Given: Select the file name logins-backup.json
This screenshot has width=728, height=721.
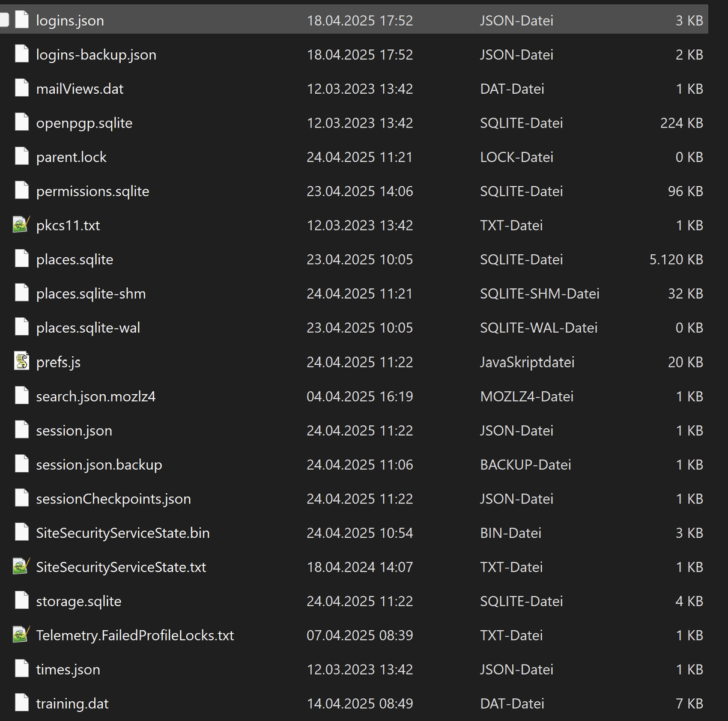Looking at the screenshot, I should pos(96,55).
